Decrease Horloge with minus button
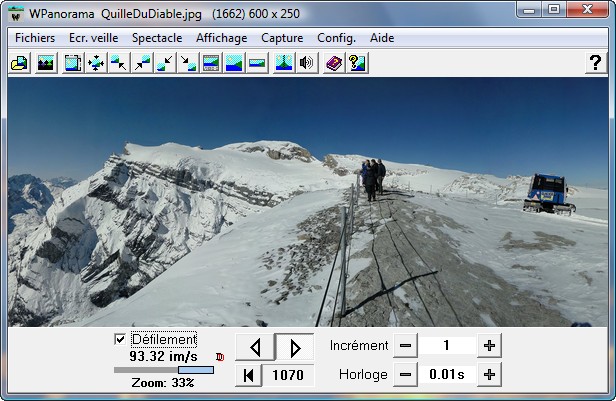The image size is (616, 401). (x=405, y=375)
